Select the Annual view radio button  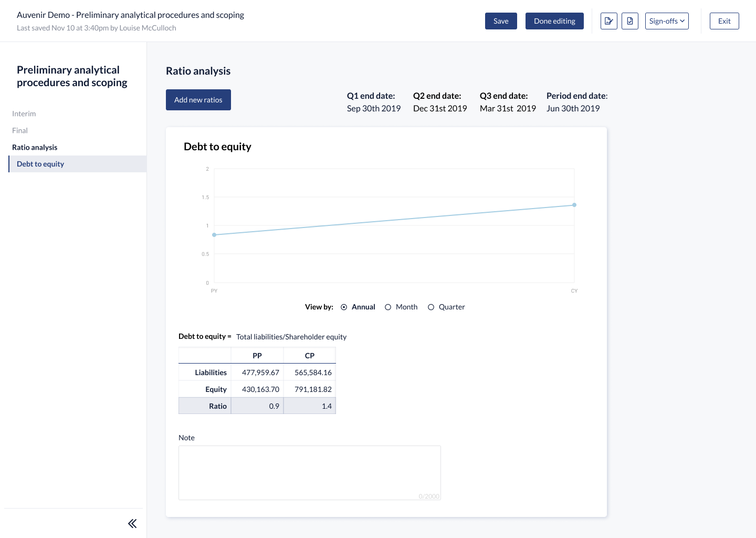coord(344,307)
